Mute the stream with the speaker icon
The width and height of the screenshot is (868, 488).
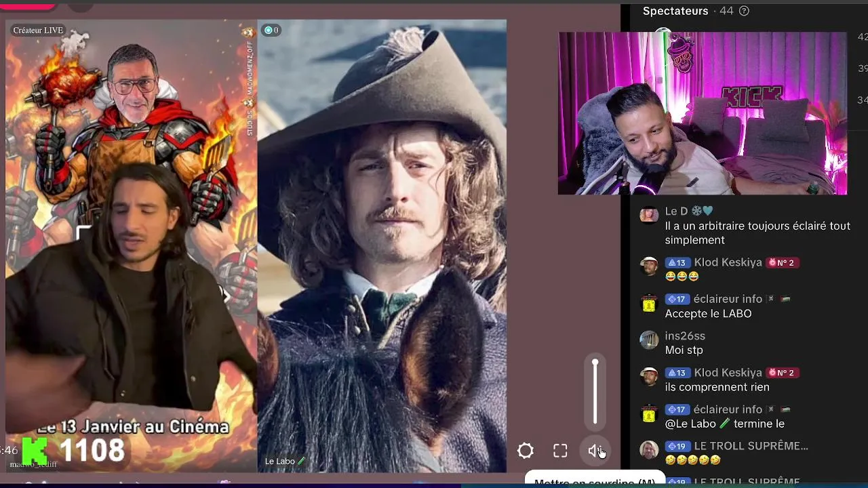click(595, 451)
